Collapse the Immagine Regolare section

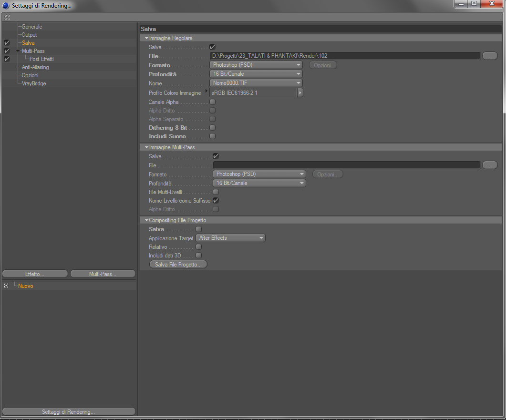pyautogui.click(x=146, y=38)
